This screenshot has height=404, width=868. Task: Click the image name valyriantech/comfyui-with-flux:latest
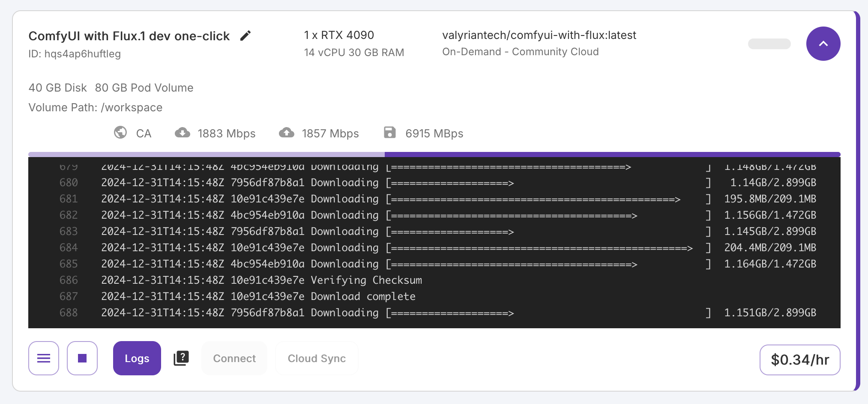(x=539, y=35)
